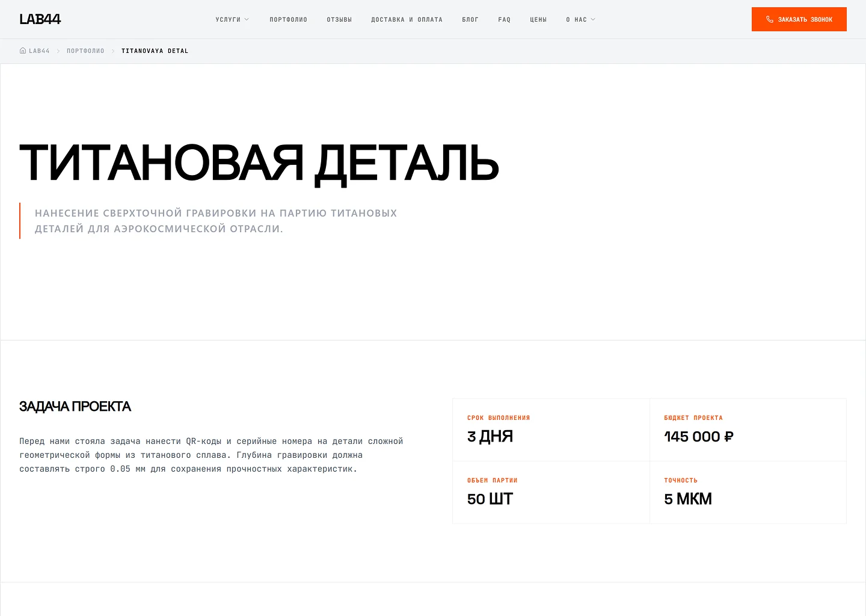Open the ЦЕНЫ page
Viewport: 866px width, 616px height.
pyautogui.click(x=538, y=19)
